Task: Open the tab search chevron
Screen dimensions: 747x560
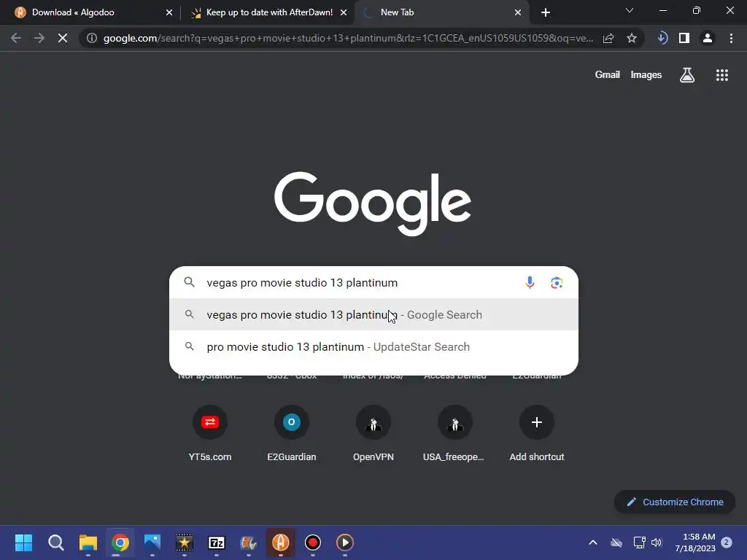Action: (x=630, y=10)
